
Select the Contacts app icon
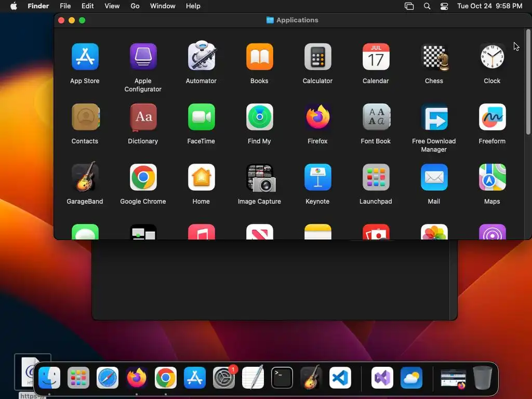85,117
